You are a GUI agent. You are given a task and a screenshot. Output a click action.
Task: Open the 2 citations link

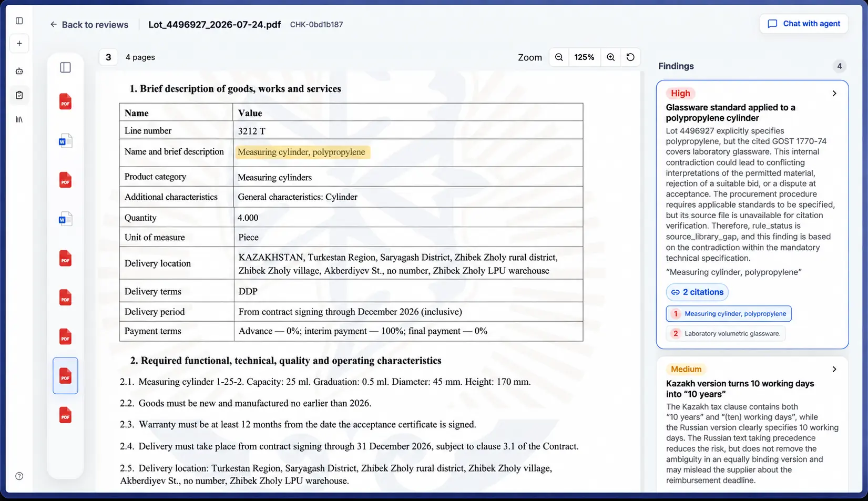point(697,292)
